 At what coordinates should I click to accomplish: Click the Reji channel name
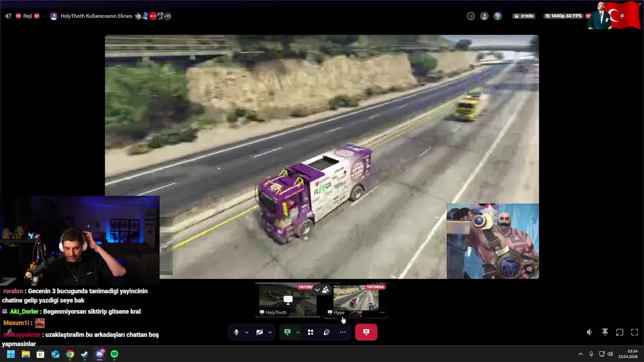coord(28,16)
